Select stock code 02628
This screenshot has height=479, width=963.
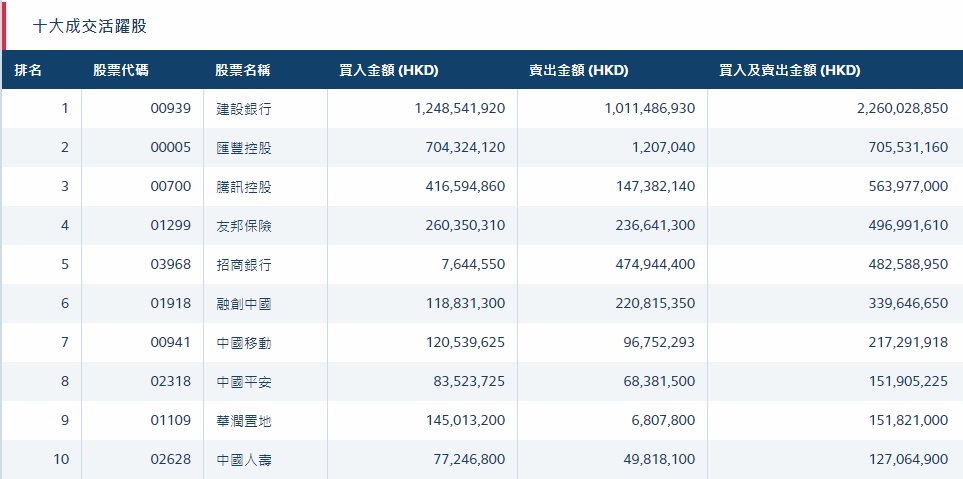(x=171, y=459)
